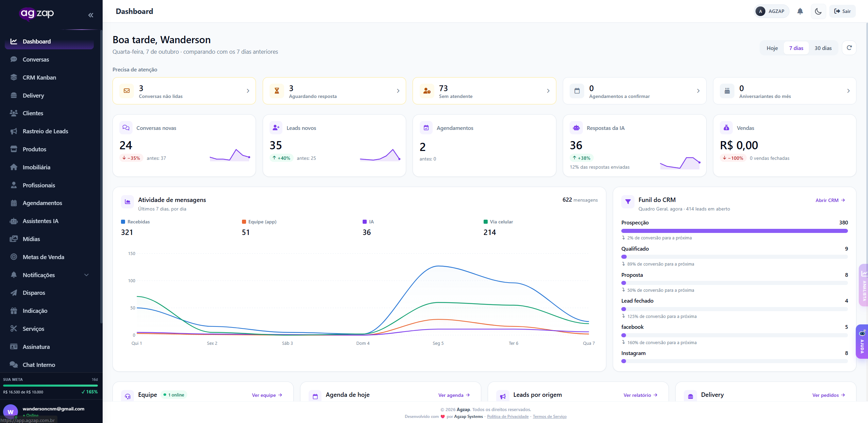The width and height of the screenshot is (868, 423).
Task: Click Leads novos user-plus icon
Action: point(276,128)
